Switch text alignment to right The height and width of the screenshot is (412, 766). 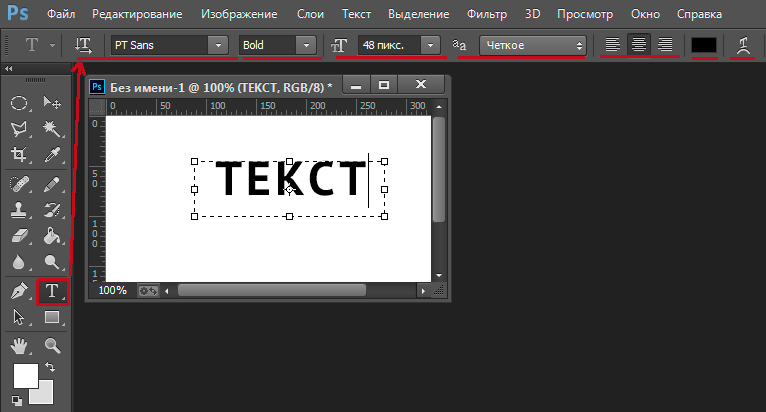(x=663, y=45)
